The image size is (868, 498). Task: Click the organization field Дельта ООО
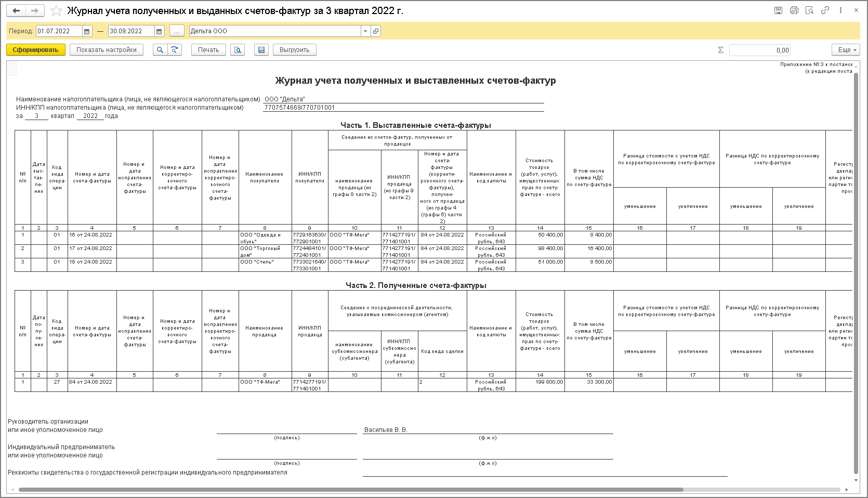click(x=275, y=31)
